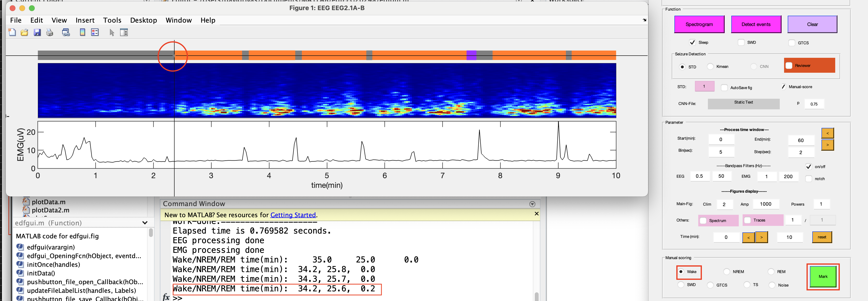Screen dimensions: 868x301
Task: Click the End(min) field showing 60
Action: 801,140
